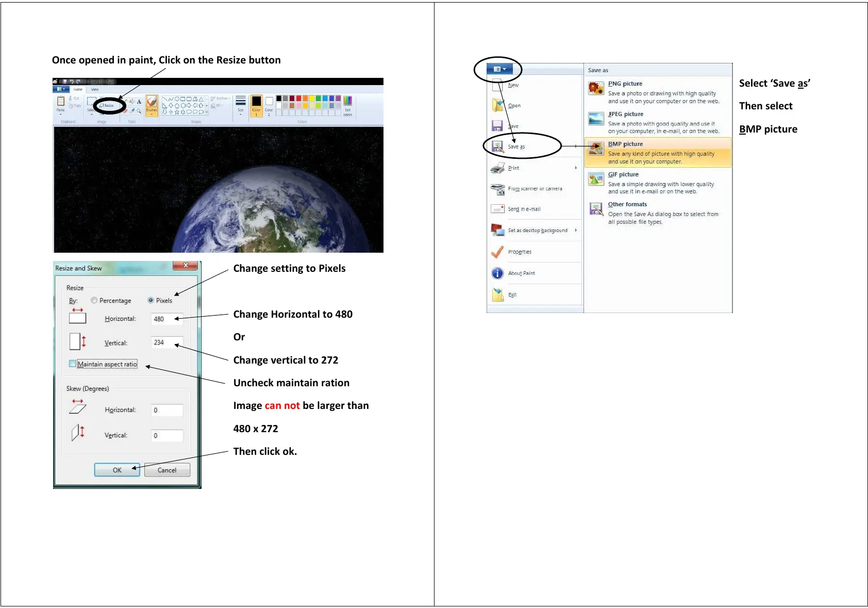Image resolution: width=868 pixels, height=608 pixels.
Task: Select the Color 1 black swatch button
Action: click(256, 106)
